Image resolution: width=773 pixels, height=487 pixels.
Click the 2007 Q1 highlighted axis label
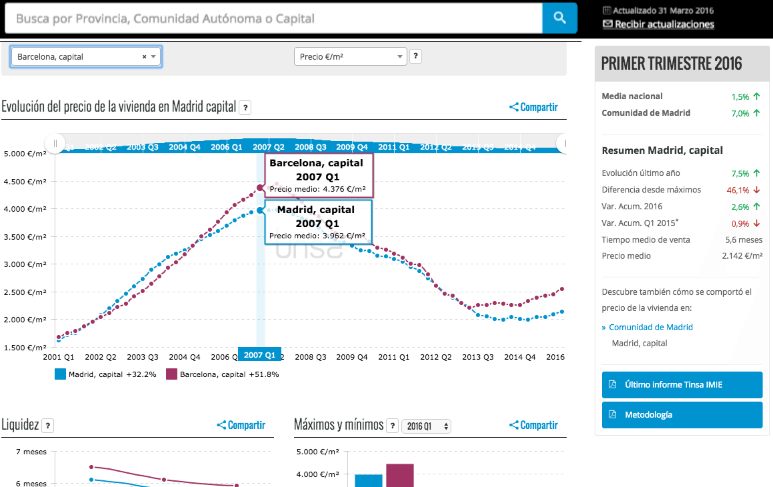259,355
